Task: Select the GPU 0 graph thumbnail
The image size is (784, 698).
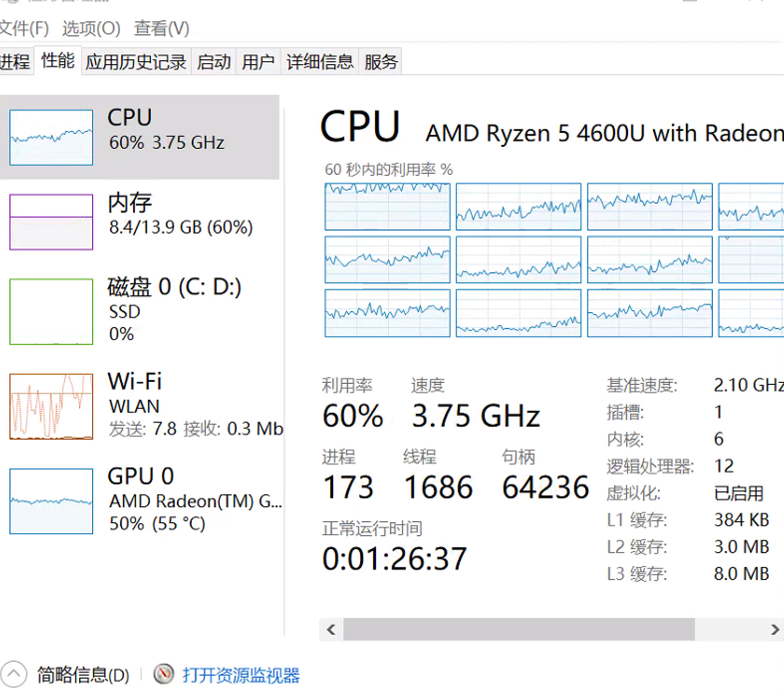Action: pyautogui.click(x=51, y=501)
